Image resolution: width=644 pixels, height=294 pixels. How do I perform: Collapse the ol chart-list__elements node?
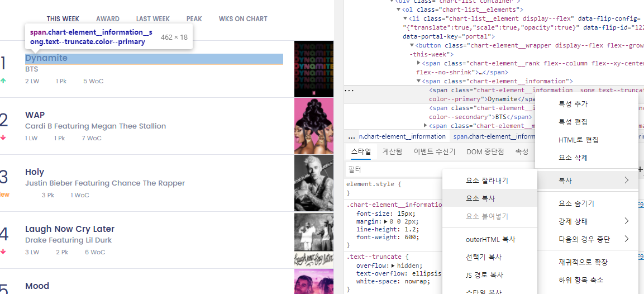point(398,10)
